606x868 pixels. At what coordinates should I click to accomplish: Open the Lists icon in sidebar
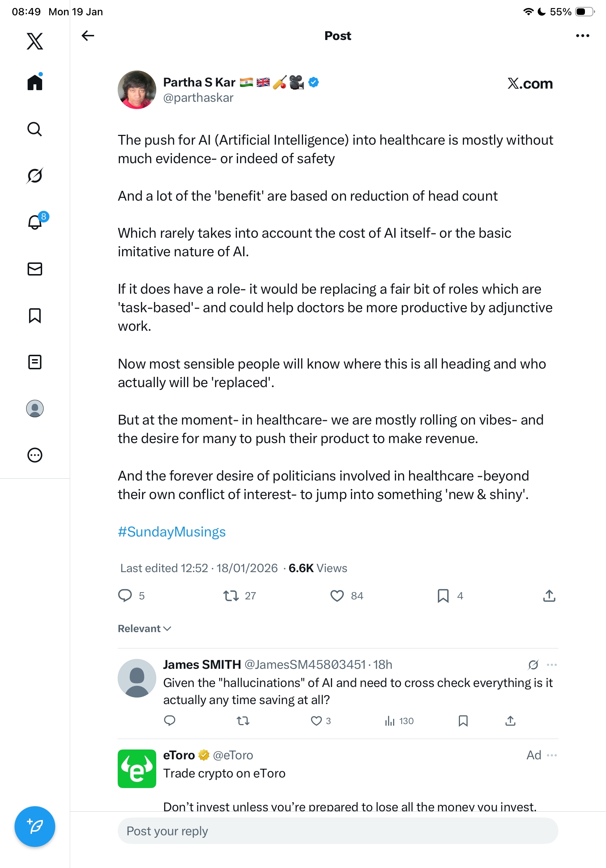pos(35,362)
